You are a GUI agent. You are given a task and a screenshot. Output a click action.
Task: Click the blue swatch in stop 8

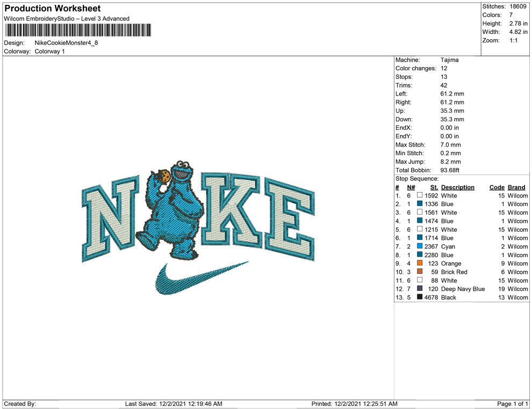420,254
